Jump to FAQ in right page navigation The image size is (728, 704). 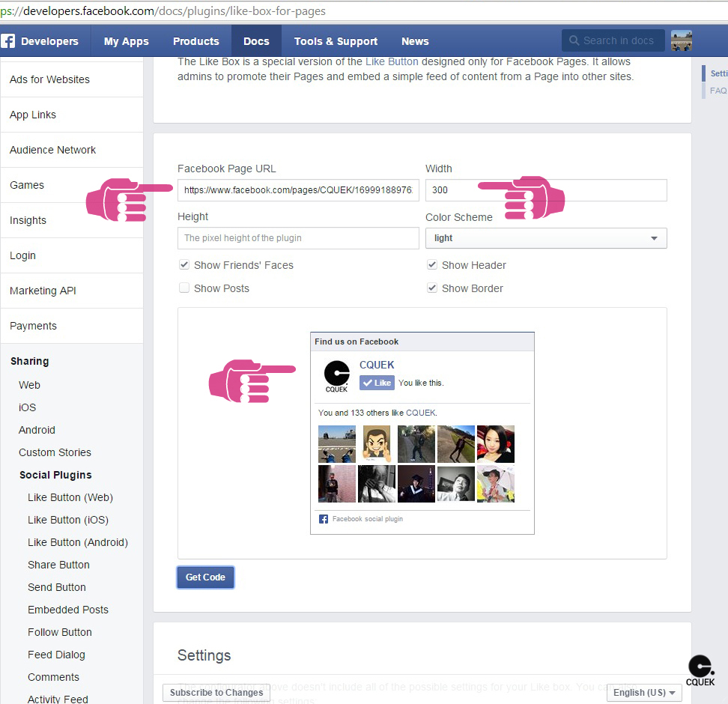(x=718, y=91)
